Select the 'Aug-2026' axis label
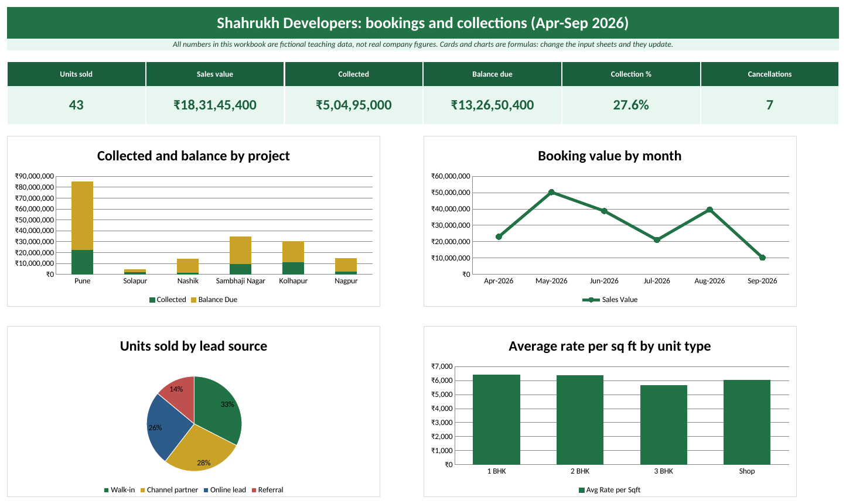The width and height of the screenshot is (846, 504). tap(709, 281)
